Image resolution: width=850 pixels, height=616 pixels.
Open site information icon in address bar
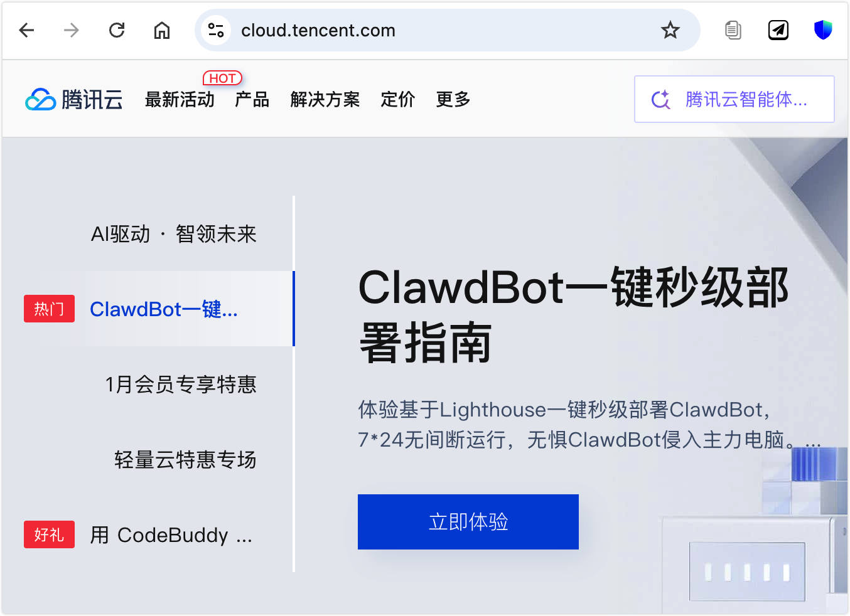coord(216,30)
